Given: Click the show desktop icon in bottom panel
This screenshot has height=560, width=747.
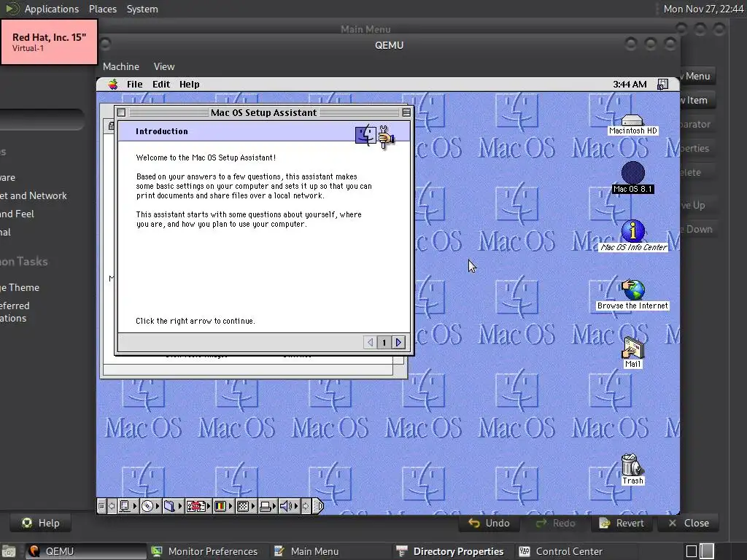Looking at the screenshot, I should click(9, 552).
